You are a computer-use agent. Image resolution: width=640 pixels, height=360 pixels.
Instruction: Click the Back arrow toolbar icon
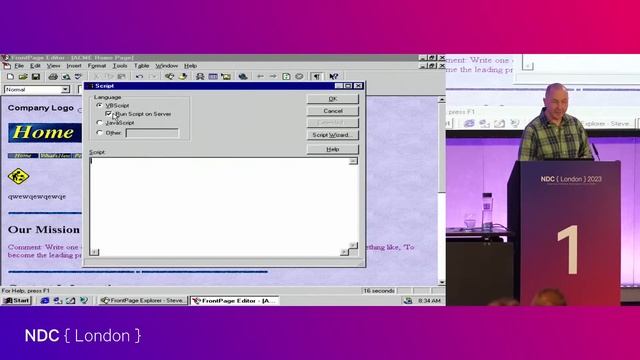coord(260,77)
